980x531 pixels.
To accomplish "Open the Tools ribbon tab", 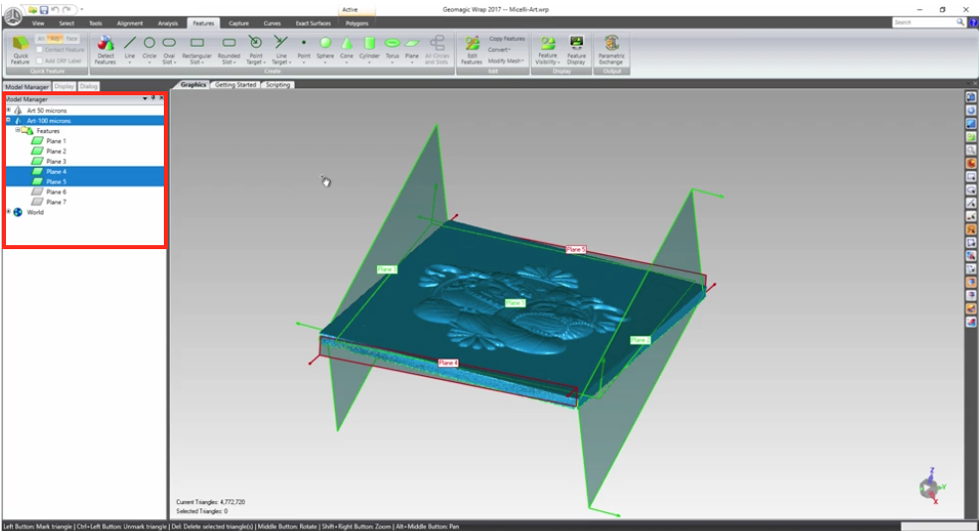I will pos(95,23).
